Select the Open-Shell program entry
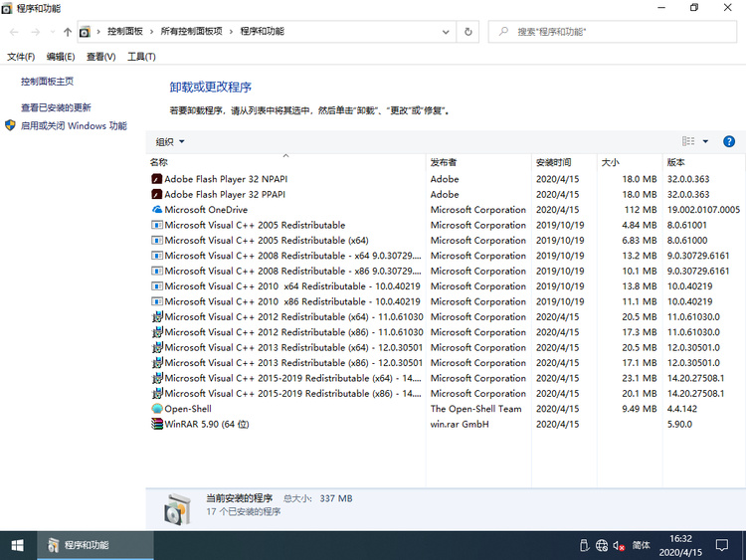The height and width of the screenshot is (560, 746). click(187, 409)
